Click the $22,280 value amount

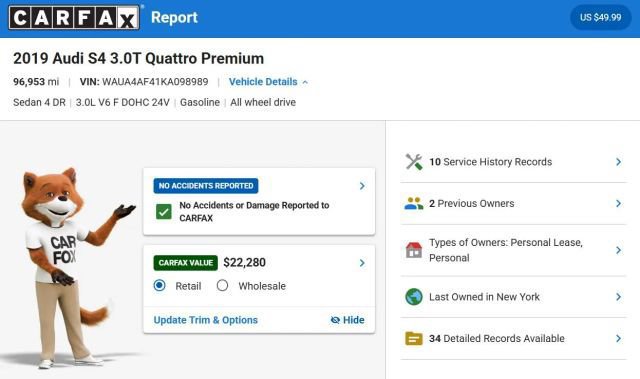[244, 263]
